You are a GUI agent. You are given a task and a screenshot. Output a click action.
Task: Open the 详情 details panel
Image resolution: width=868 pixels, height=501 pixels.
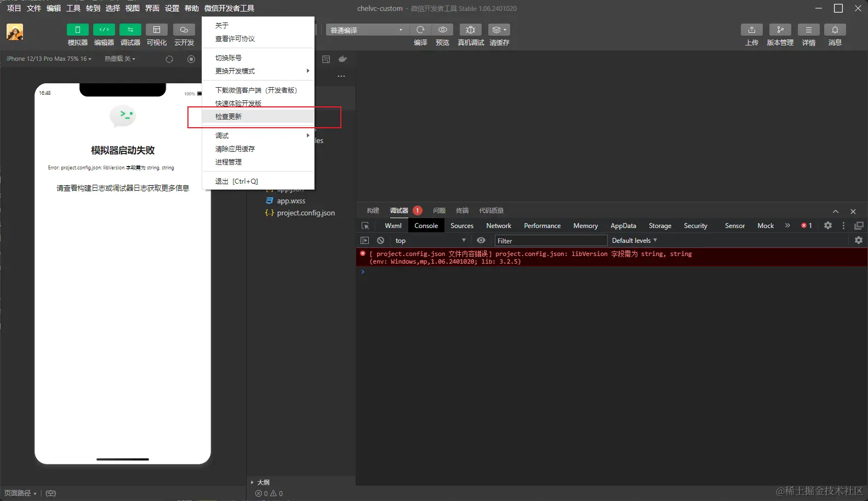(808, 30)
